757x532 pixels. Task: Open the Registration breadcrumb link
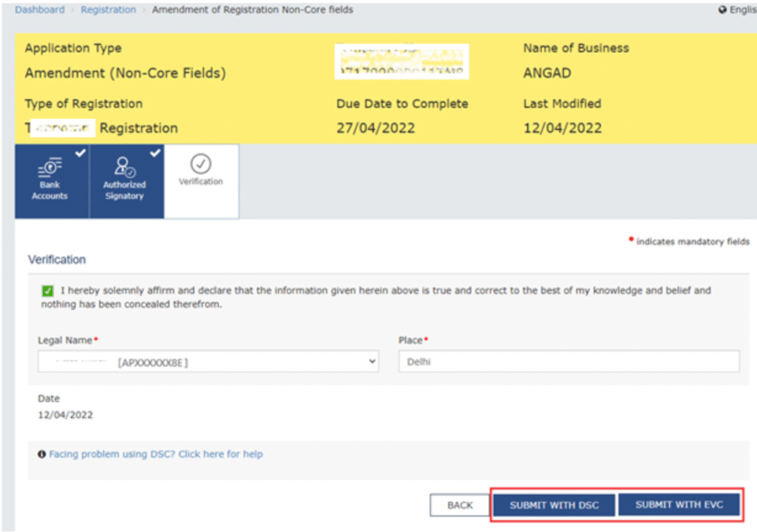click(x=108, y=10)
